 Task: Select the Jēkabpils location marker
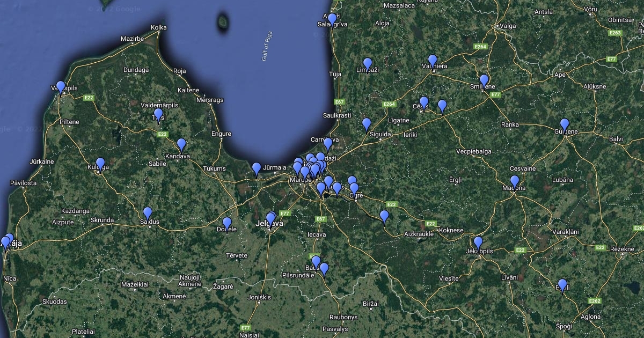pos(478,243)
